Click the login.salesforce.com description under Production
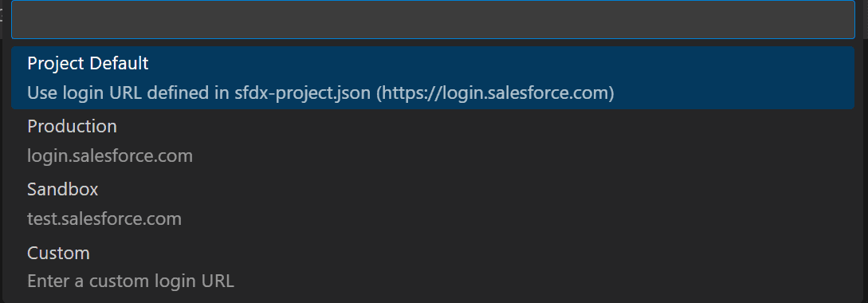The width and height of the screenshot is (868, 303). (x=110, y=155)
